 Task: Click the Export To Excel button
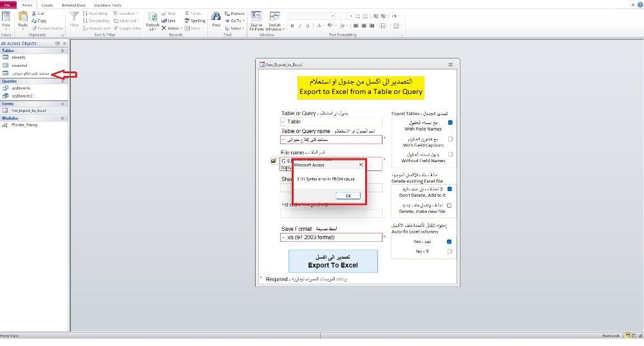[333, 261]
